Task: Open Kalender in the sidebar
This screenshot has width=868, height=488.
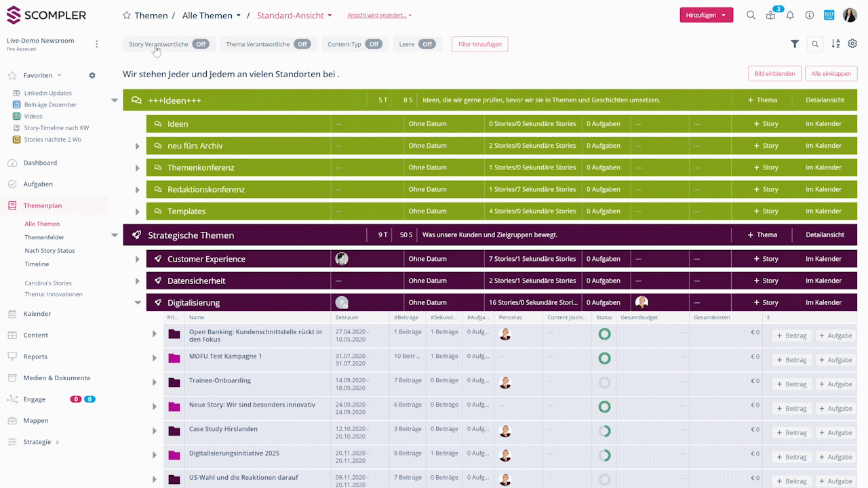Action: (37, 314)
